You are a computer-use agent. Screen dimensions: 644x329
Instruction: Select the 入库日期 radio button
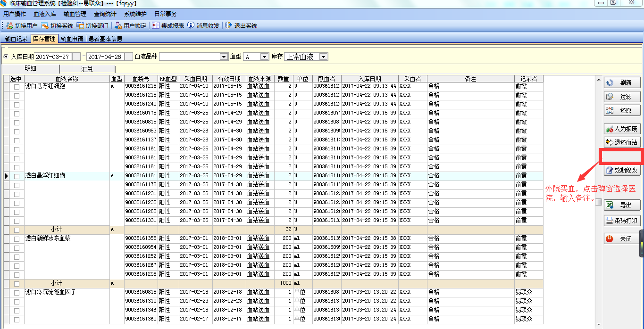pos(6,57)
